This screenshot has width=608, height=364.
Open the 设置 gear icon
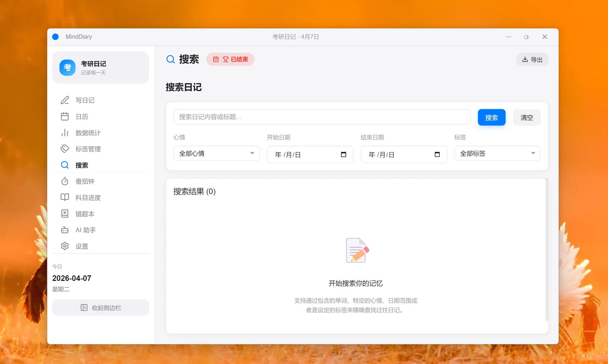pos(65,246)
